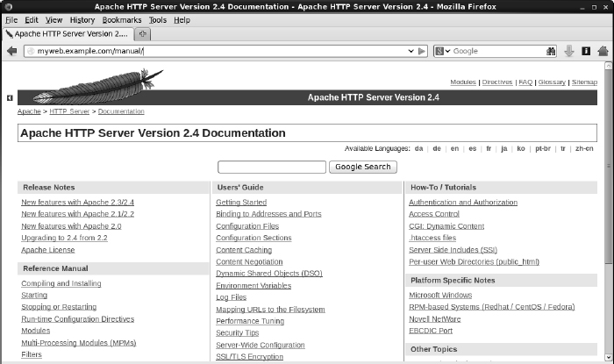Open CGI: Dynamic Content link
This screenshot has height=364, width=614.
click(446, 225)
